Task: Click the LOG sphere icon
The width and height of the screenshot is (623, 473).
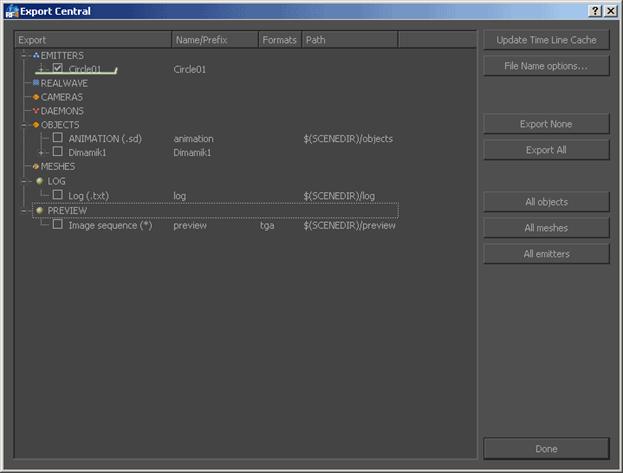Action: [39, 181]
